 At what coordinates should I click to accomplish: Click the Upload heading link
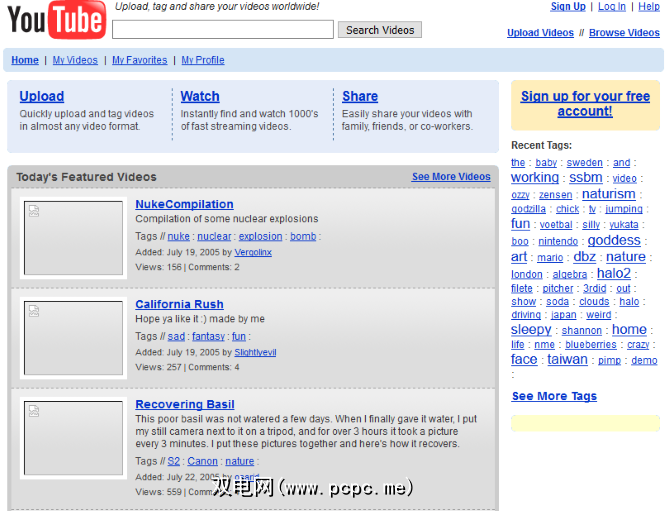click(x=41, y=96)
